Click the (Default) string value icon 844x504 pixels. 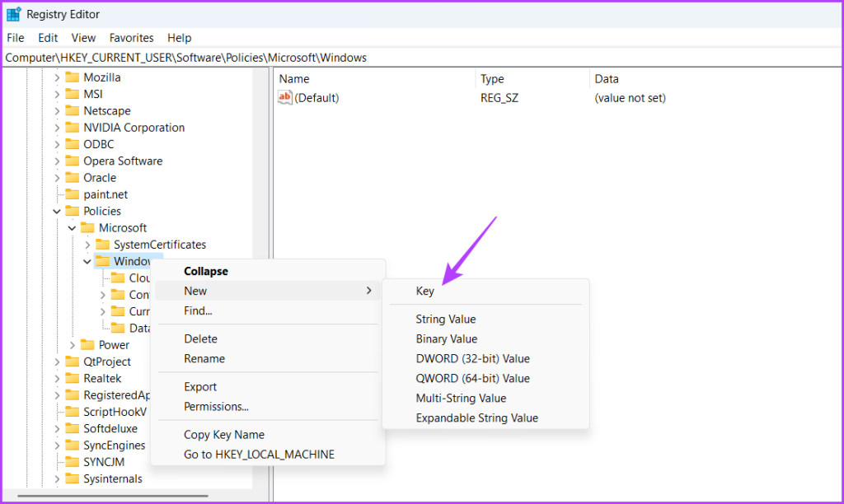tap(284, 97)
